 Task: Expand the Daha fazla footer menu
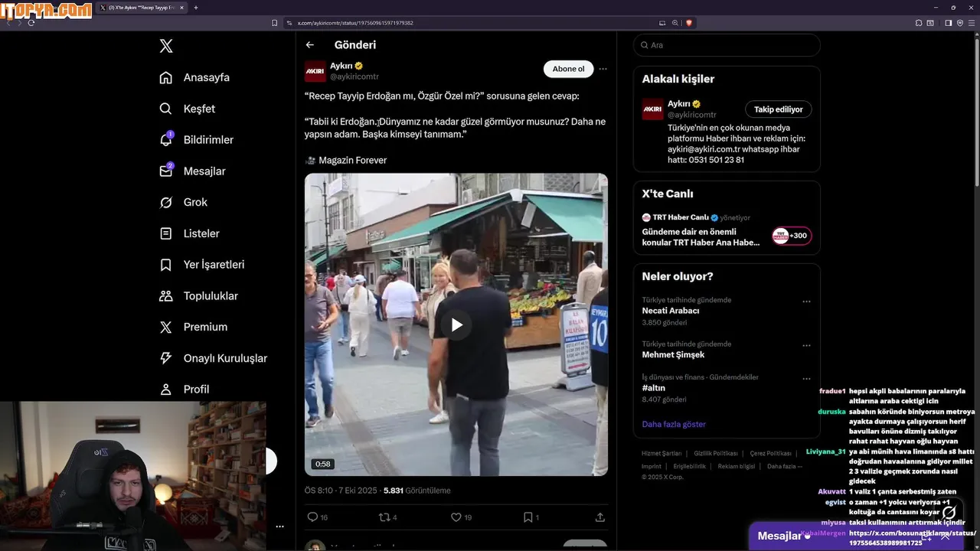point(785,466)
